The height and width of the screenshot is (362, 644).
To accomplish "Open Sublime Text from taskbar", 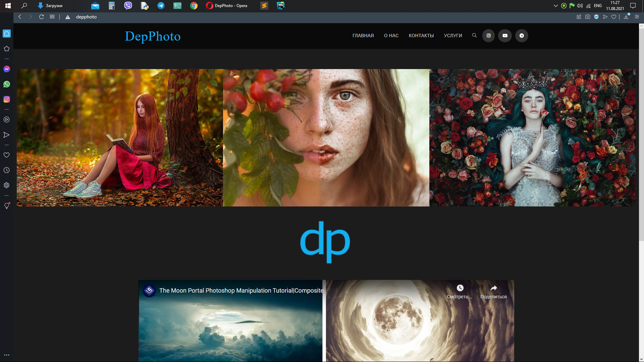I will [x=264, y=6].
